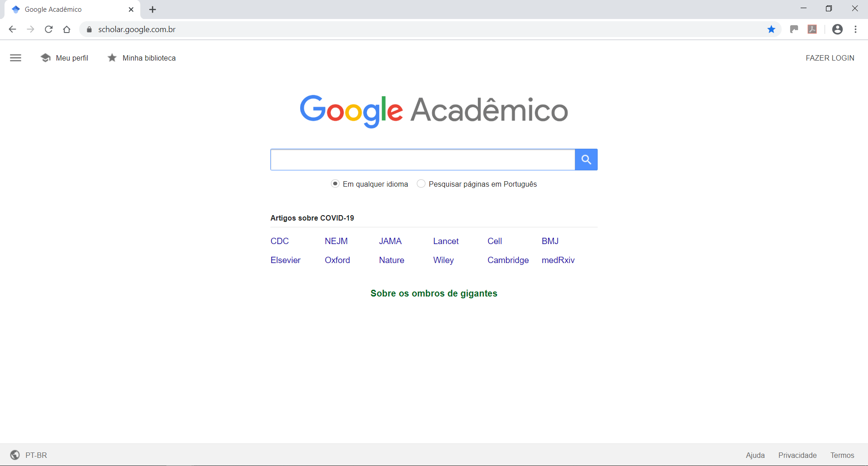Viewport: 868px width, 466px height.
Task: Open the medRxiv COVID-19 articles link
Action: pos(558,260)
